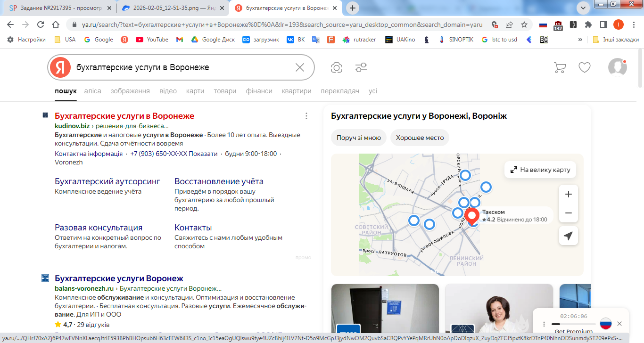The width and height of the screenshot is (644, 343).
Task: Switch to the відео search tab
Action: point(168,91)
